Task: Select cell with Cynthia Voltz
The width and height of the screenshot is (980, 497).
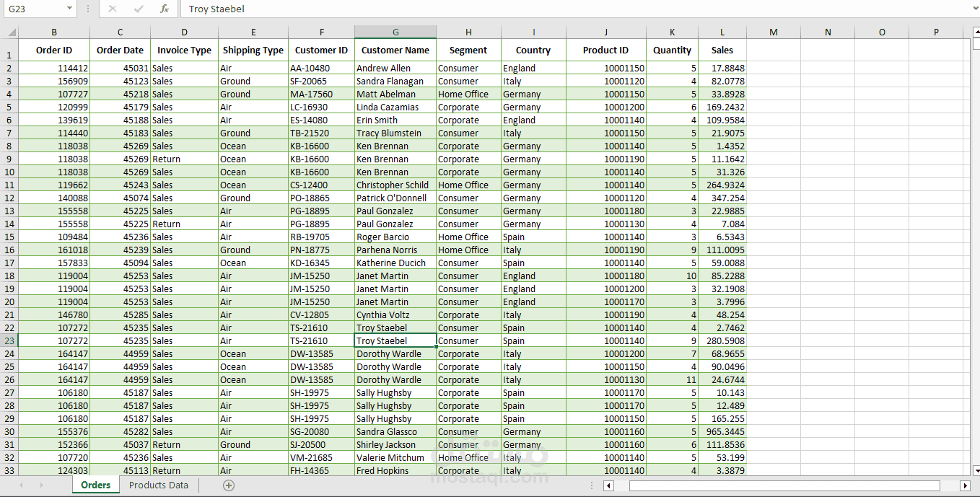Action: click(x=395, y=315)
